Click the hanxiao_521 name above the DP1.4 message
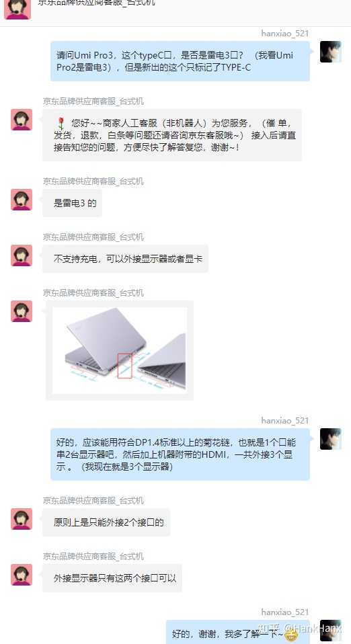 (284, 421)
